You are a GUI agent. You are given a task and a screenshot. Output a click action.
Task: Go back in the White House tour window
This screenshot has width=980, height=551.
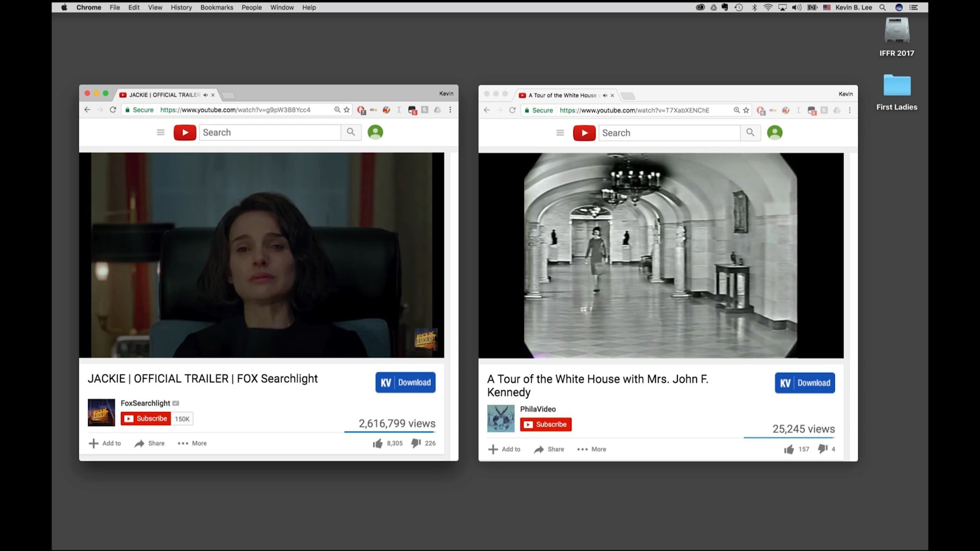(486, 110)
